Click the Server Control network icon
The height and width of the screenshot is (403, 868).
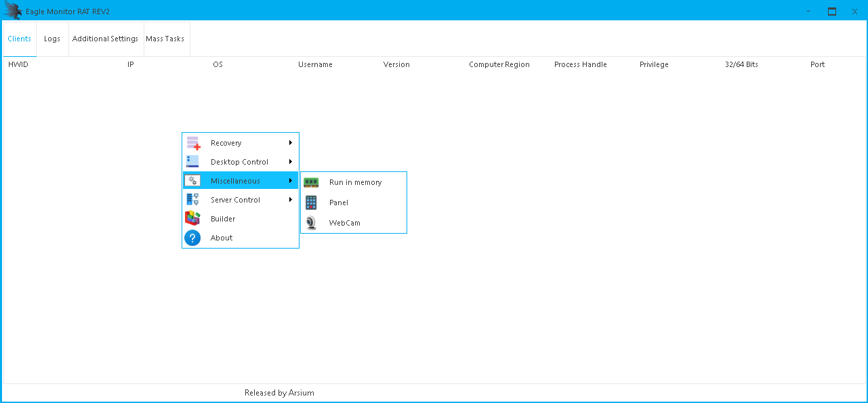[192, 200]
